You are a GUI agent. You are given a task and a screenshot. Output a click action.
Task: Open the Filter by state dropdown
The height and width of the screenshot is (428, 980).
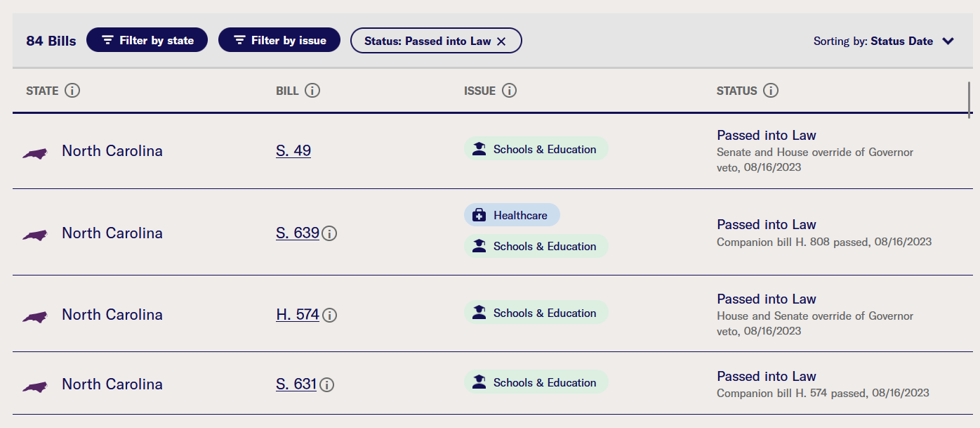(147, 40)
